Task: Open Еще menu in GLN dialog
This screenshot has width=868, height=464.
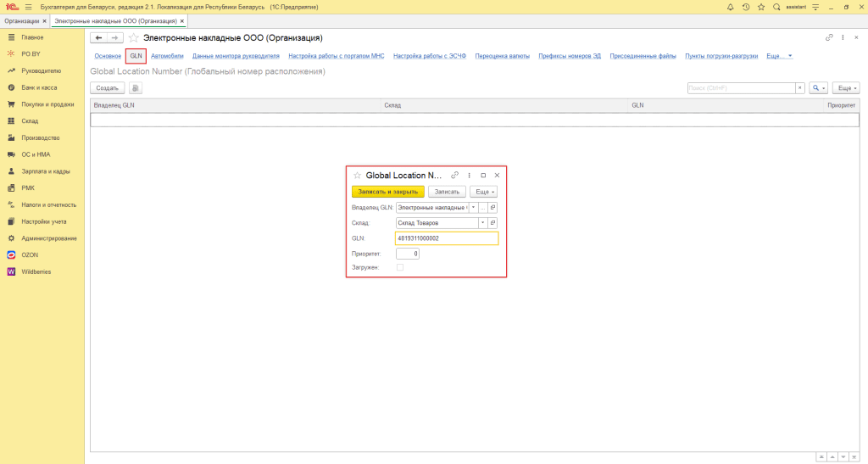Action: pos(483,192)
